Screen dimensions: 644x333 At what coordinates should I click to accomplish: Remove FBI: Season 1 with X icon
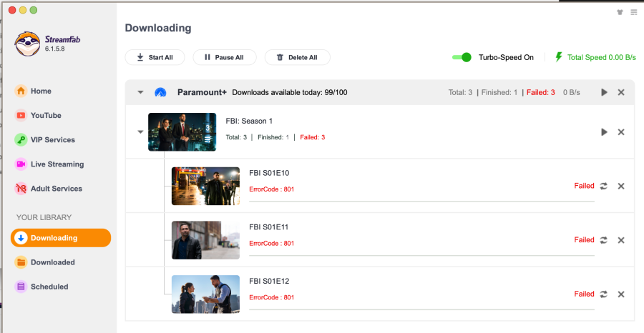pos(621,132)
